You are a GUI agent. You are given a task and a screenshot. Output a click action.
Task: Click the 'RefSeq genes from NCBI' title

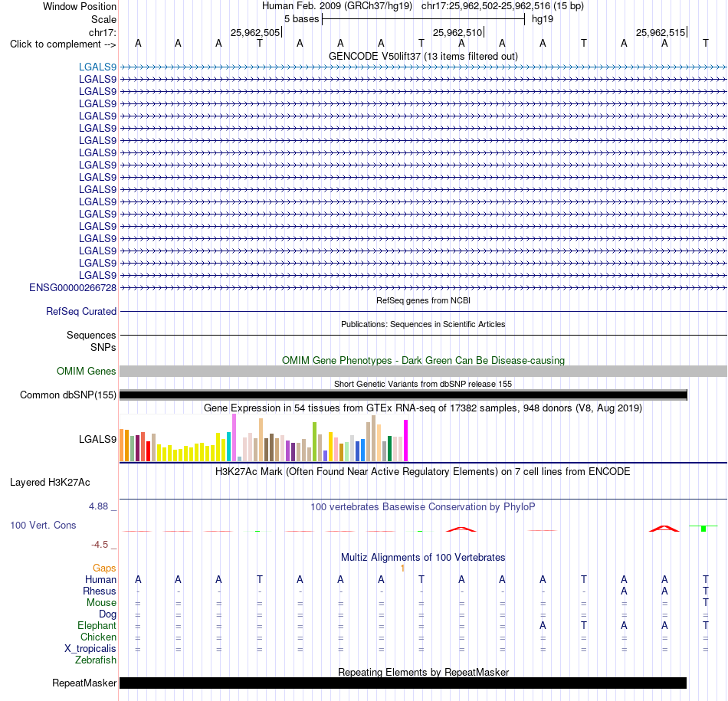(423, 300)
